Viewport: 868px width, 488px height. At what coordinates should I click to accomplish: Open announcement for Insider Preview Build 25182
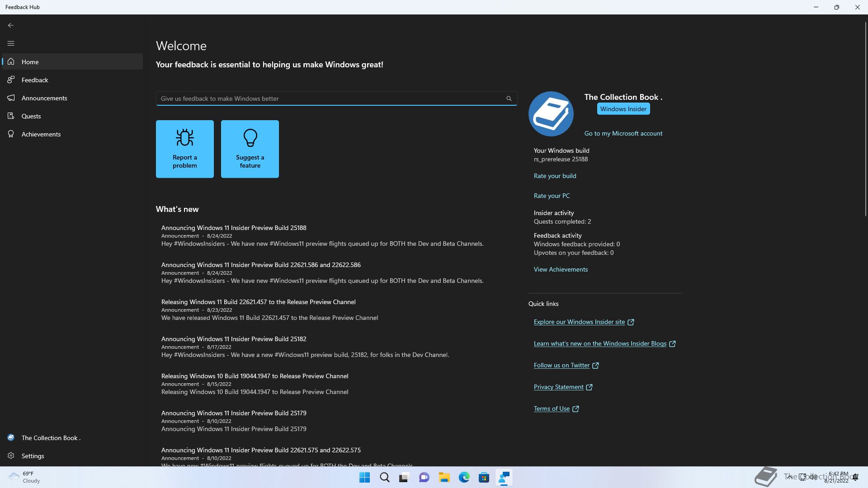[336, 347]
